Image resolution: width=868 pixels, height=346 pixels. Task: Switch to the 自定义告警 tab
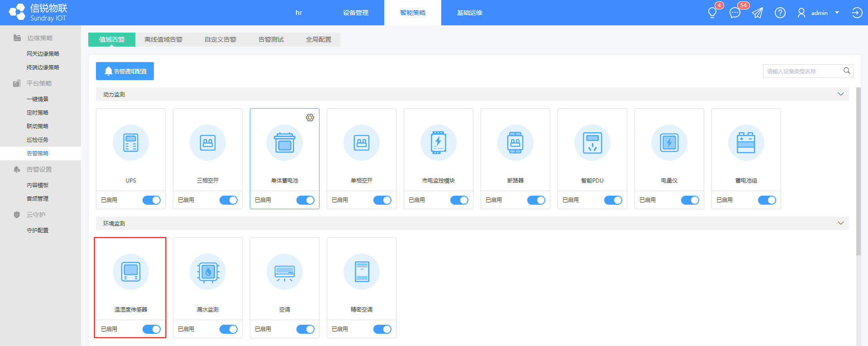click(x=220, y=39)
